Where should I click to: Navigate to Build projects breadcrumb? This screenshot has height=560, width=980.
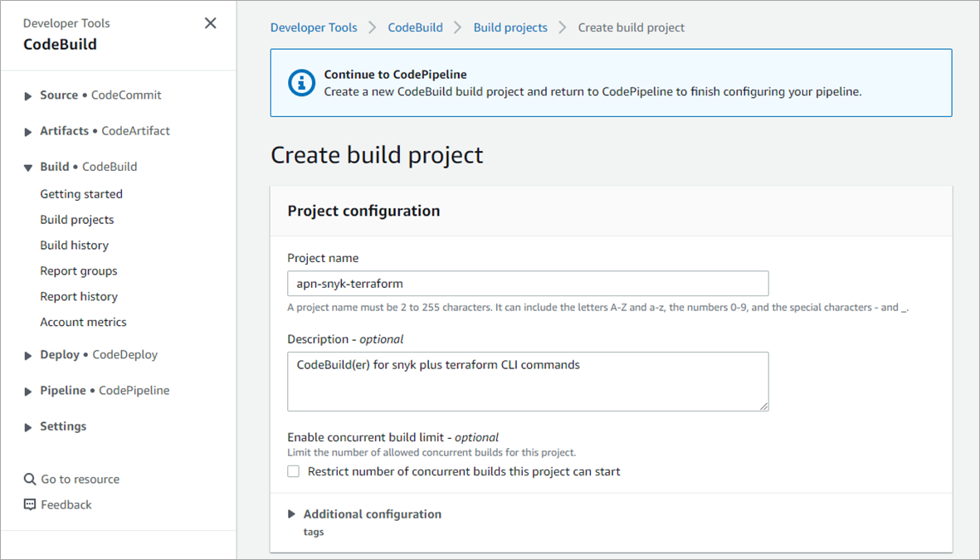point(510,27)
